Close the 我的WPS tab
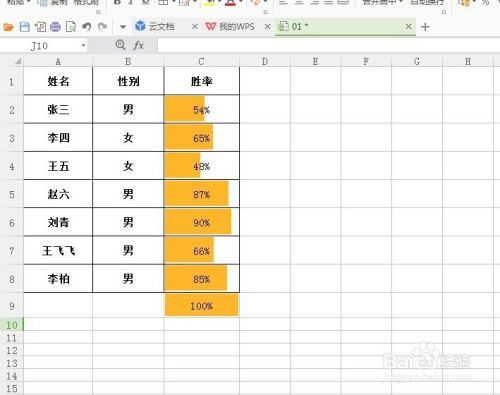This screenshot has height=395, width=500. tap(267, 27)
